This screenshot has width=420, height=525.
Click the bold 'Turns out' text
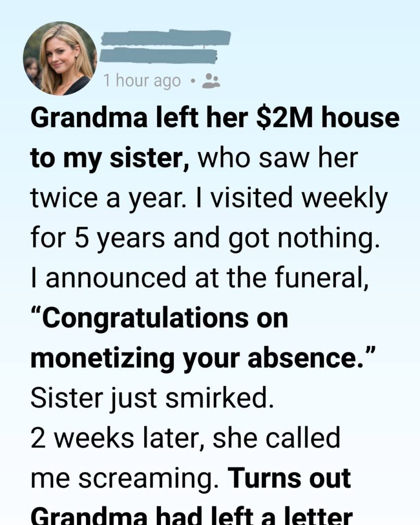tap(290, 479)
